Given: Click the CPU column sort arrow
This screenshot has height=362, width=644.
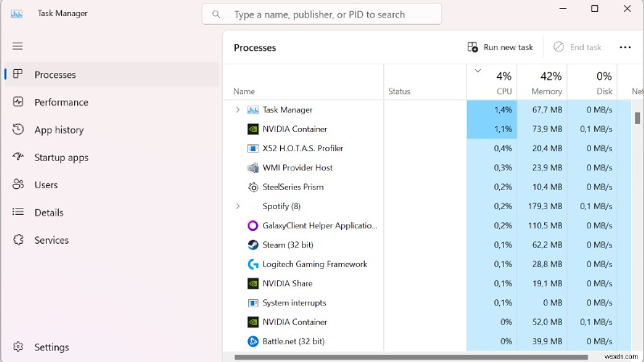Looking at the screenshot, I should click(x=477, y=71).
